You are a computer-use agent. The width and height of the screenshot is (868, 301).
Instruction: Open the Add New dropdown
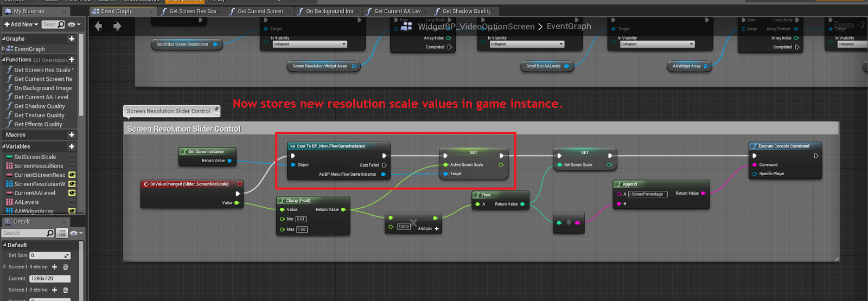point(21,24)
